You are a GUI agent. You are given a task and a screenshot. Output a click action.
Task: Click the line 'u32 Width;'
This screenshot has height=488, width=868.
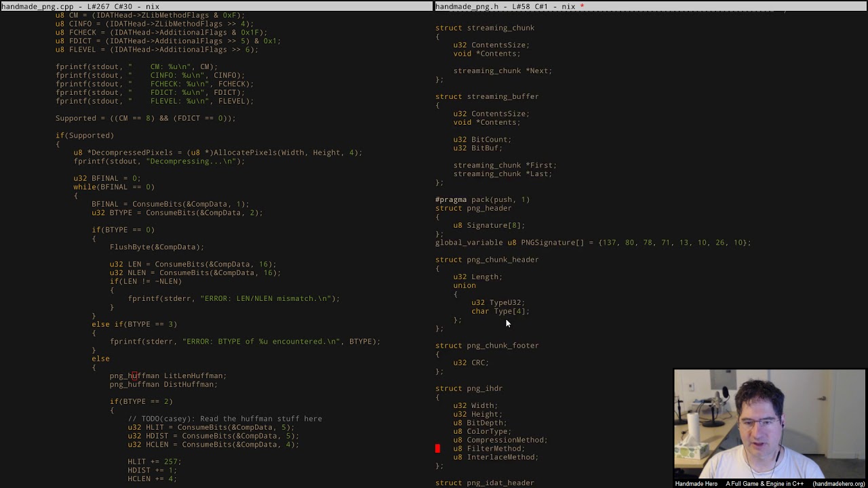tap(475, 406)
